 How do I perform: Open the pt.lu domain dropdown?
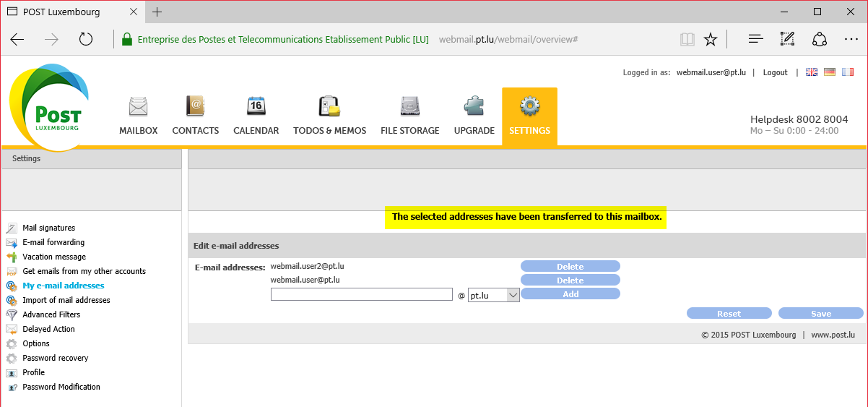pyautogui.click(x=494, y=295)
